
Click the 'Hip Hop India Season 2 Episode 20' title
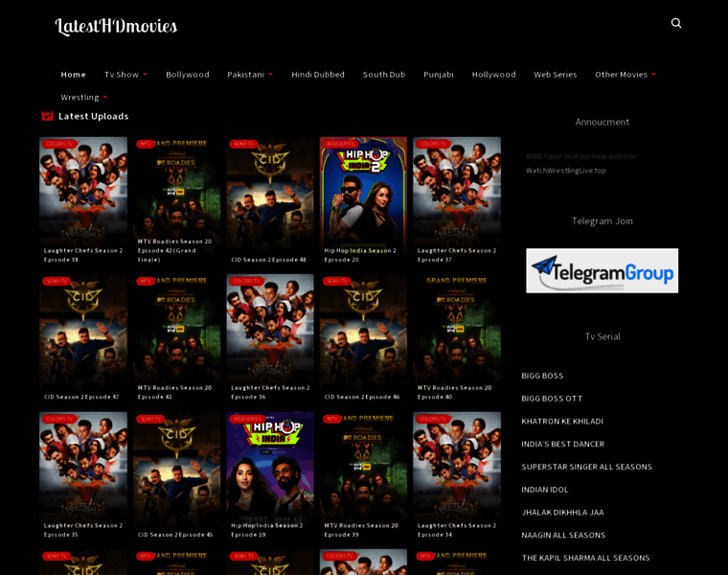click(x=360, y=255)
